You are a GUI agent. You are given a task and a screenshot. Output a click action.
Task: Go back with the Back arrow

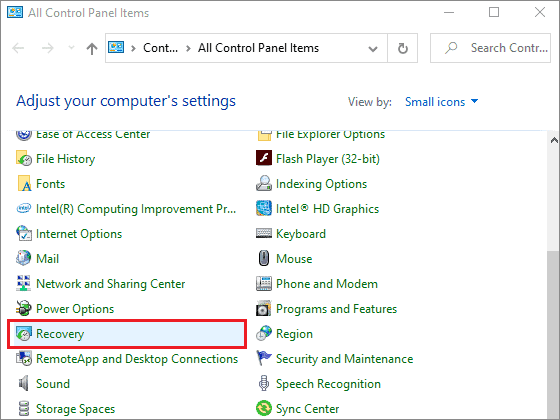pos(18,48)
